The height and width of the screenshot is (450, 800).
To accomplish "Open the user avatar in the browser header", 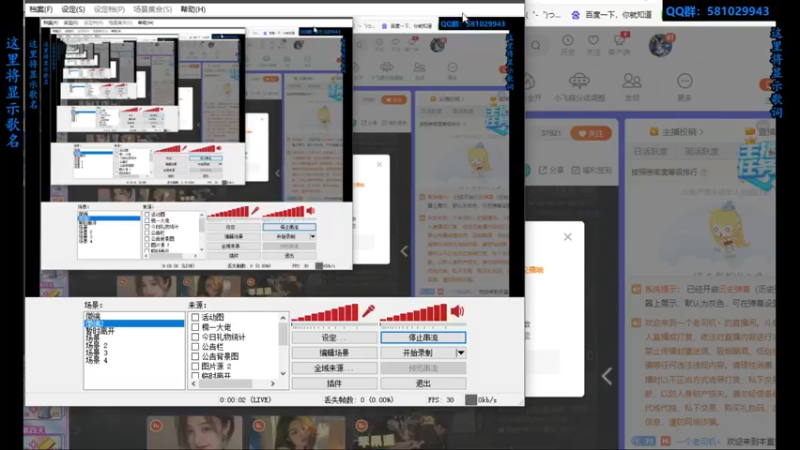I will 660,45.
